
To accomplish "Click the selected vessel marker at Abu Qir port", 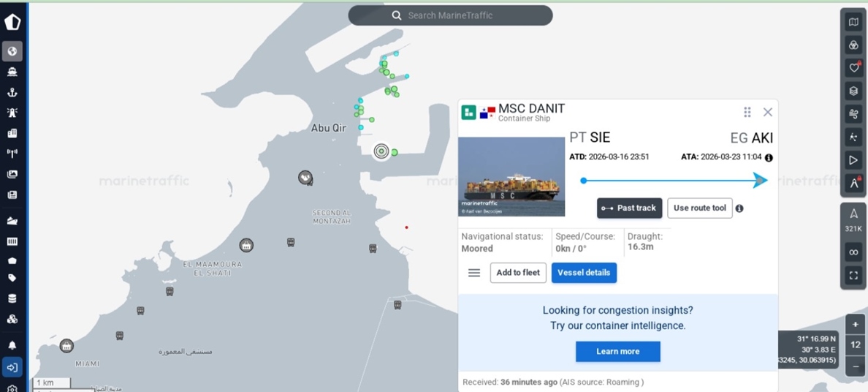I will (381, 151).
